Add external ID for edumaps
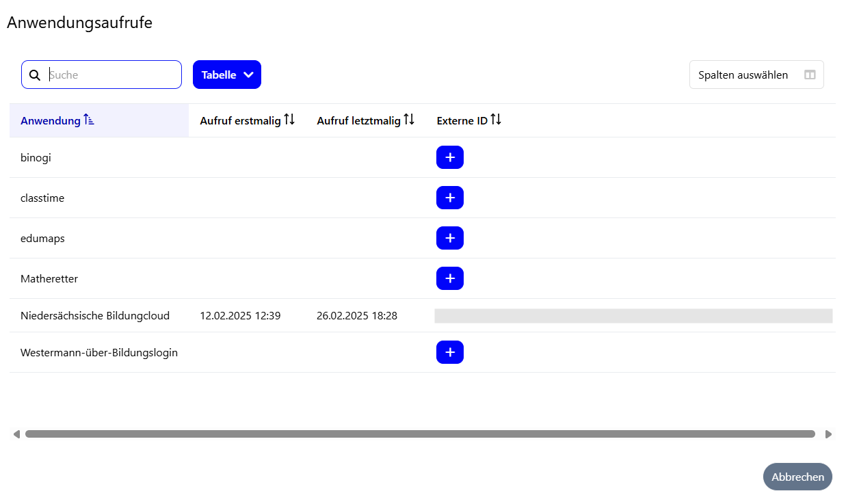 (x=450, y=238)
